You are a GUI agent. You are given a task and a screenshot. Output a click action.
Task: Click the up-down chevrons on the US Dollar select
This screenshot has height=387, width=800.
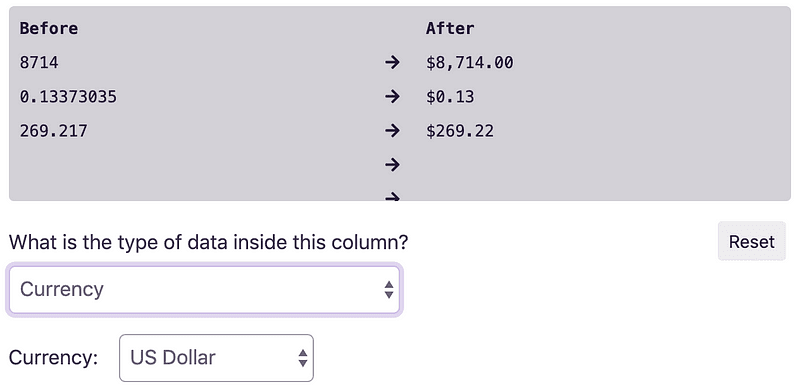point(303,358)
